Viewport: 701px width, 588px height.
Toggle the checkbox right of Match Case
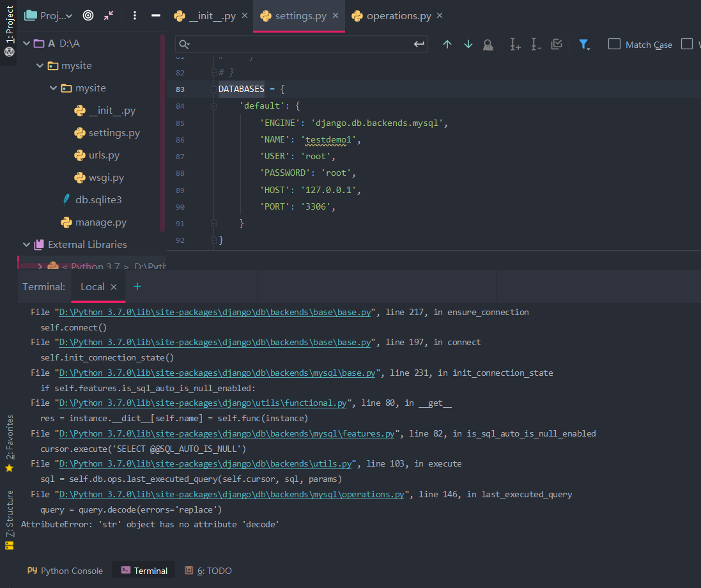click(687, 44)
